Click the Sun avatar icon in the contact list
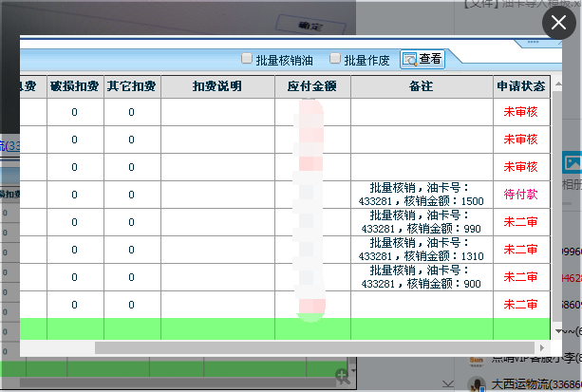This screenshot has width=582, height=392. click(x=477, y=361)
